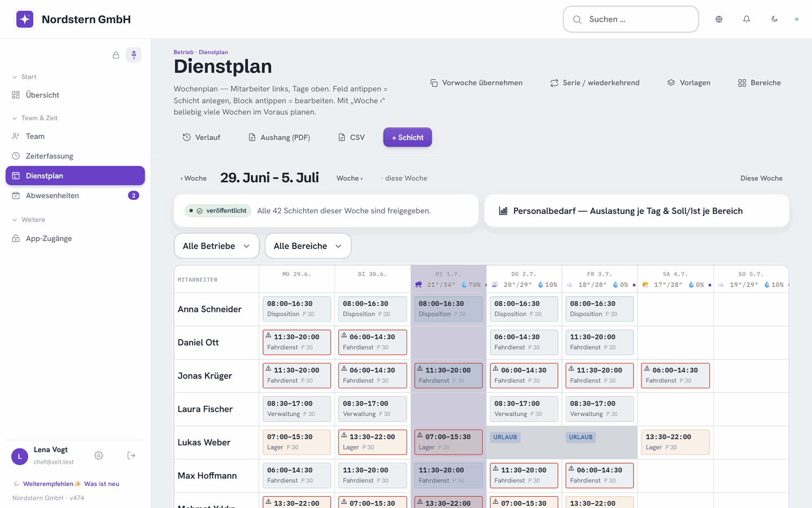Open Verlauf history

click(x=201, y=138)
